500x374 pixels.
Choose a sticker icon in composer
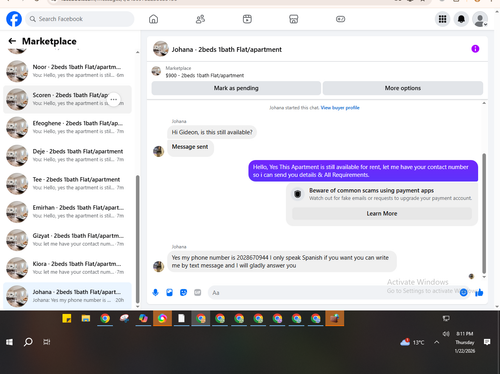coord(183,292)
